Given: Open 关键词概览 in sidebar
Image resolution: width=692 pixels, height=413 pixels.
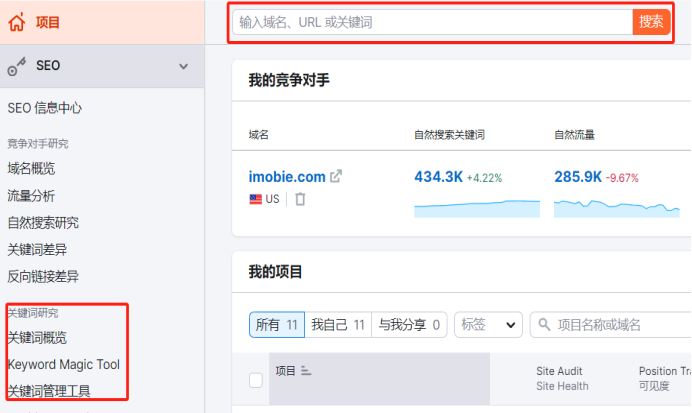Looking at the screenshot, I should tap(37, 338).
